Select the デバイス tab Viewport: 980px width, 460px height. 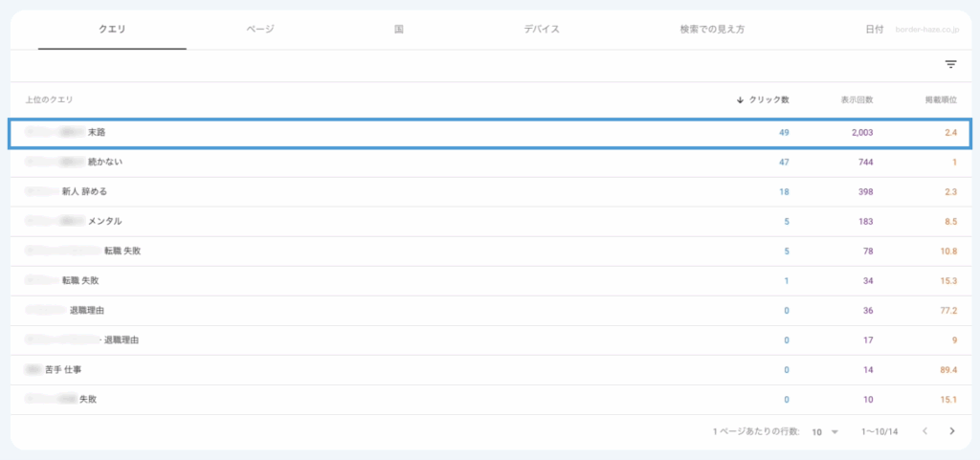coord(542,30)
